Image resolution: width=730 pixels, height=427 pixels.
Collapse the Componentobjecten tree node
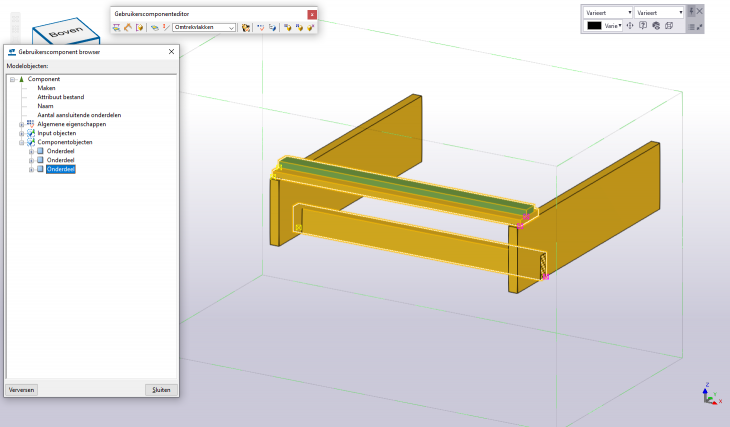(x=22, y=142)
